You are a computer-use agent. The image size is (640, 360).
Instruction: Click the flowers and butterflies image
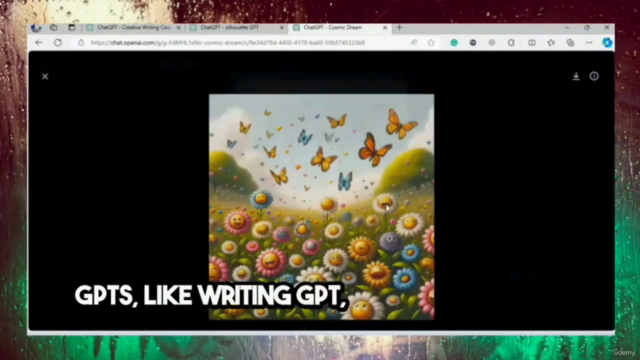pyautogui.click(x=322, y=207)
